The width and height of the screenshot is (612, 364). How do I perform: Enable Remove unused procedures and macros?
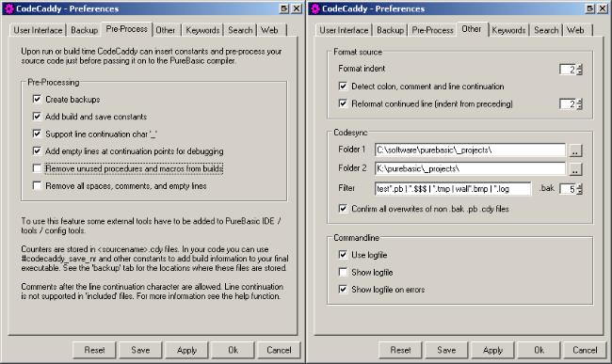click(37, 168)
